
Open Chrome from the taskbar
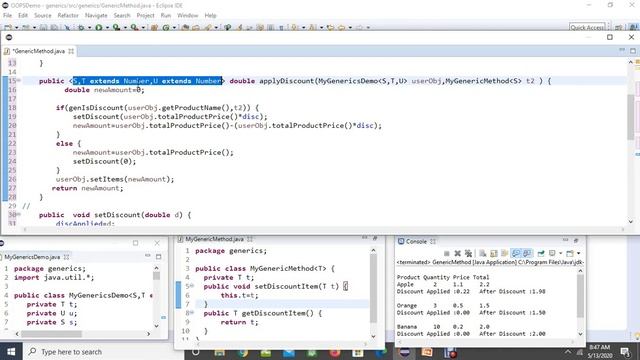pos(243,353)
